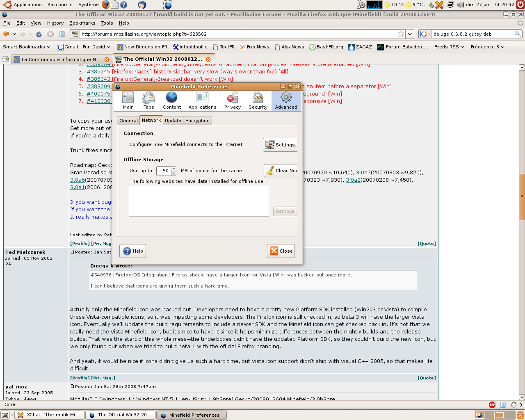This screenshot has height=420, width=525.
Task: Open the Applications preferences pane
Action: pos(202,100)
